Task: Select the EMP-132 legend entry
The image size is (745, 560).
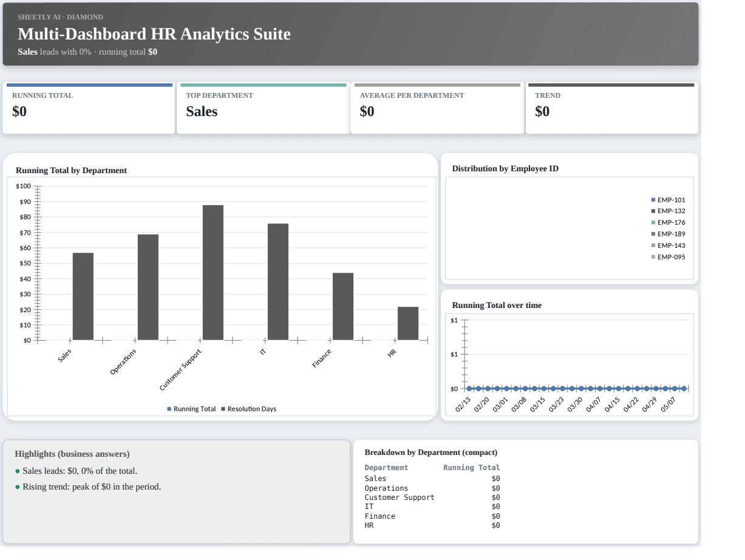Action: (x=668, y=211)
